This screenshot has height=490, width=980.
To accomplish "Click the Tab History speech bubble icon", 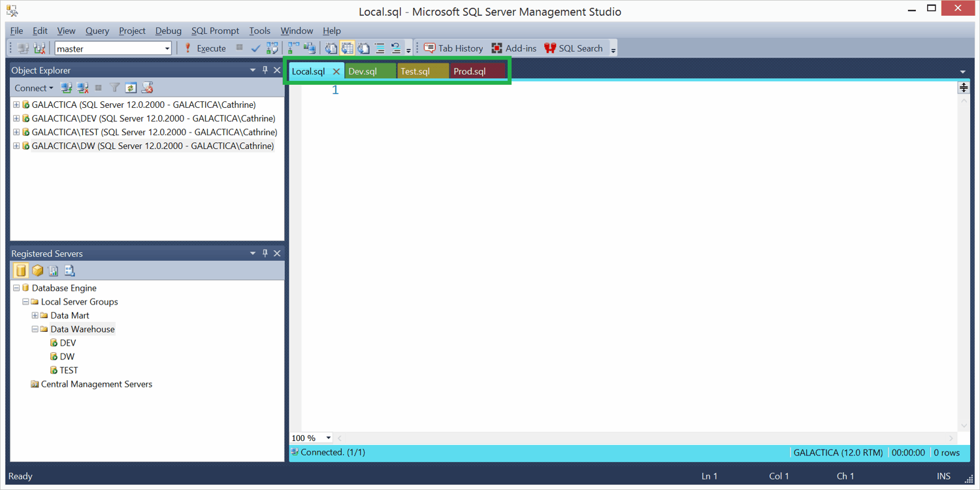I will pyautogui.click(x=429, y=48).
